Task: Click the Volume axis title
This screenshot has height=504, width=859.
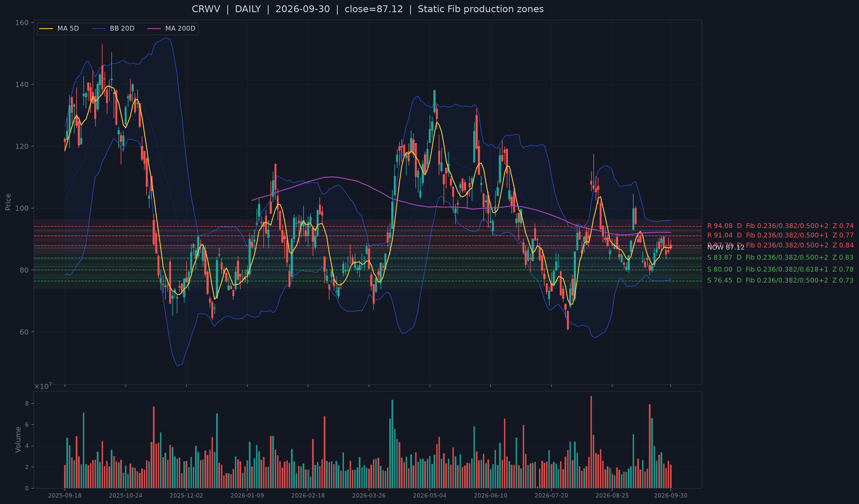Action: [x=18, y=440]
